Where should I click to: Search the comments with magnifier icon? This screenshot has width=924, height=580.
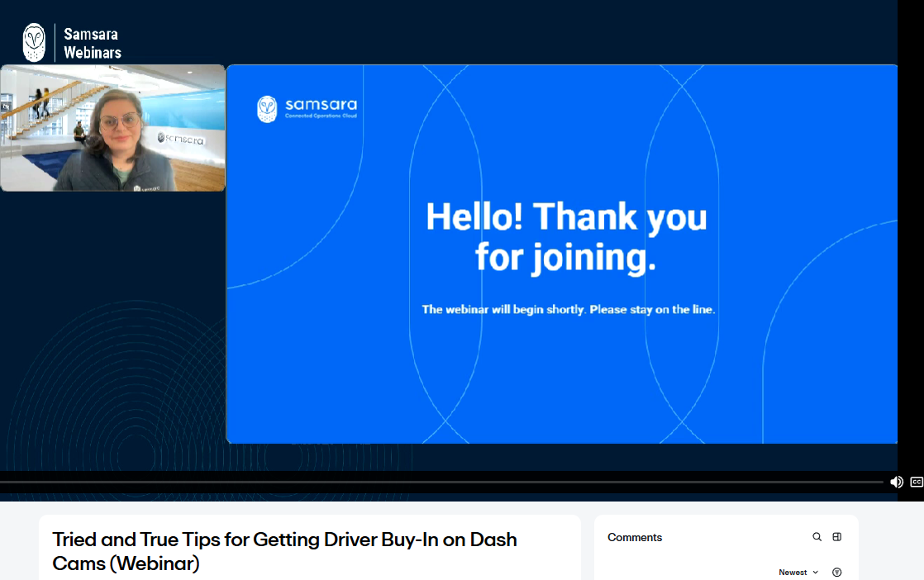click(817, 537)
